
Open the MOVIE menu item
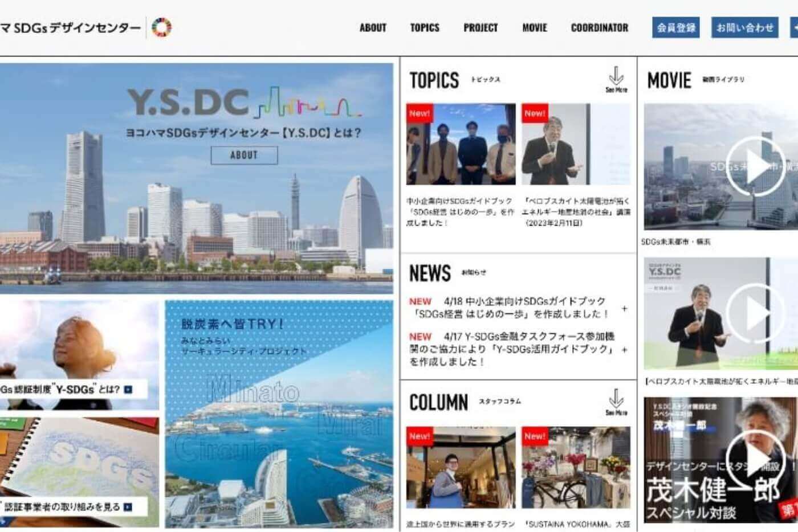(x=535, y=27)
